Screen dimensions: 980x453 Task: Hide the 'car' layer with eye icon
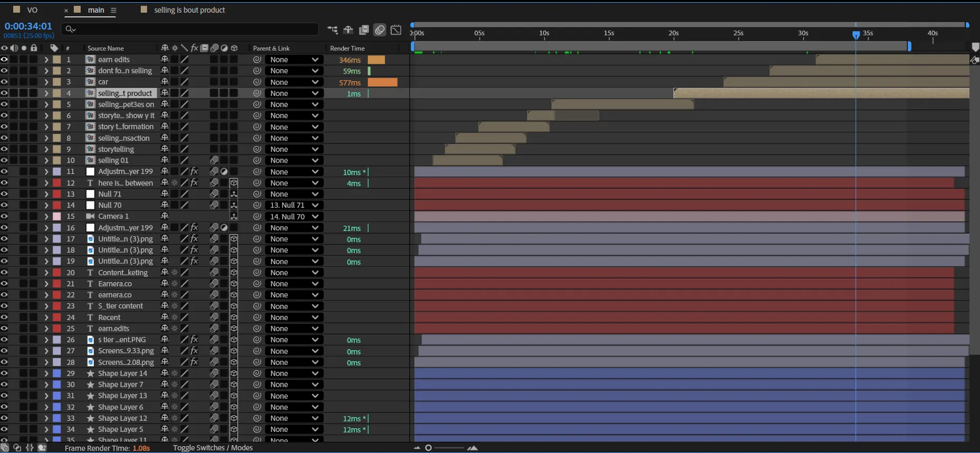point(4,82)
